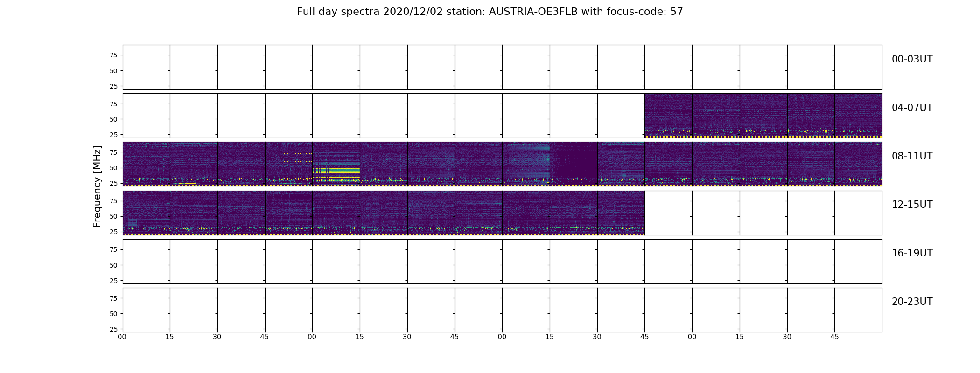
Task: Click the '50' frequency tick of the 16-19UT row
Action: pos(113,265)
